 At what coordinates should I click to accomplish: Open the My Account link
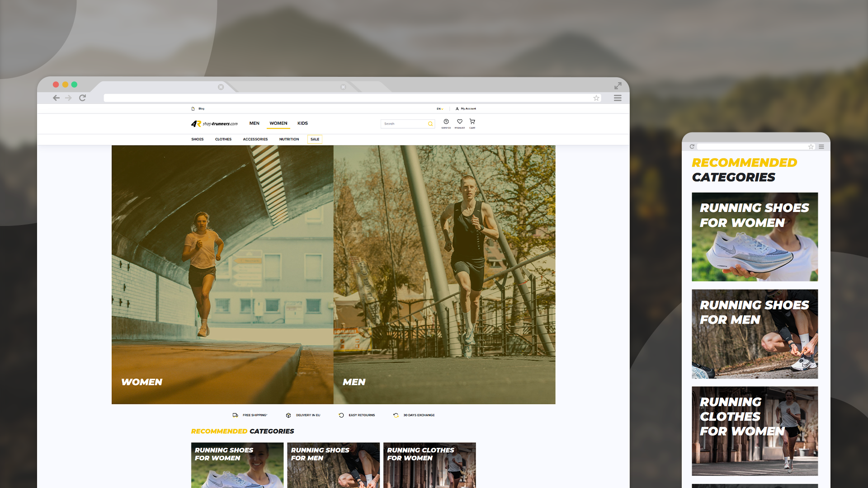(x=466, y=109)
